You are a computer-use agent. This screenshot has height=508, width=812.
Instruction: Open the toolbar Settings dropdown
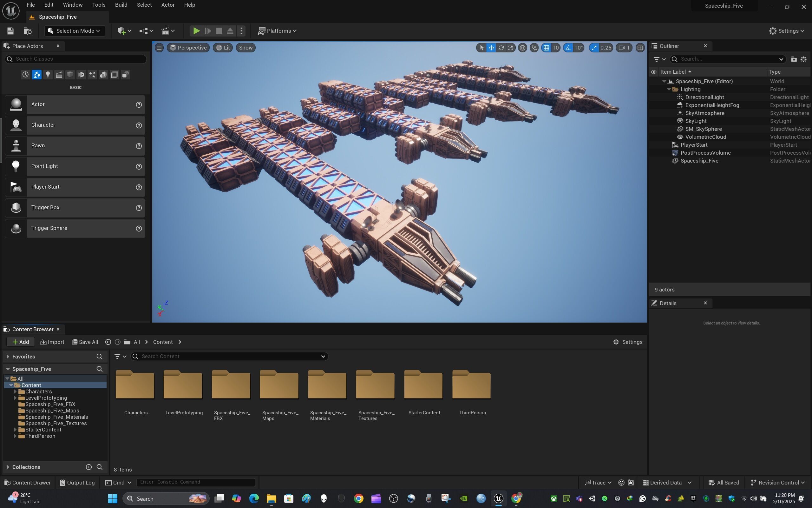[x=786, y=31]
